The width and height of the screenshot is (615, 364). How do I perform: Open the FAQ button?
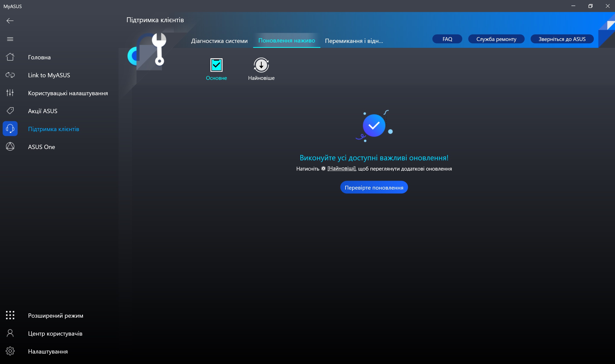tap(447, 39)
